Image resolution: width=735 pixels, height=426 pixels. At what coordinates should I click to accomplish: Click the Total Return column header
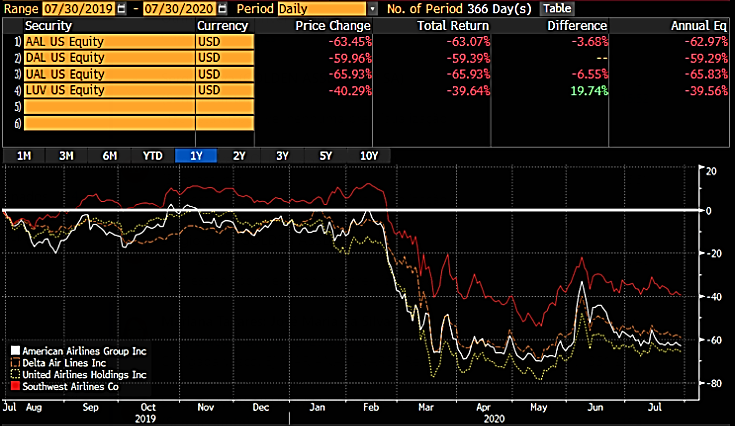pos(453,26)
